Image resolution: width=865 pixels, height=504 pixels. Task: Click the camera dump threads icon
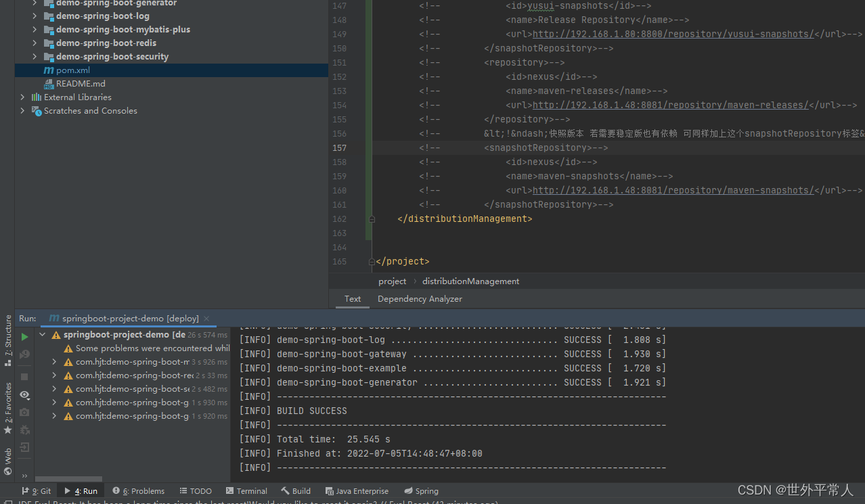click(x=24, y=412)
